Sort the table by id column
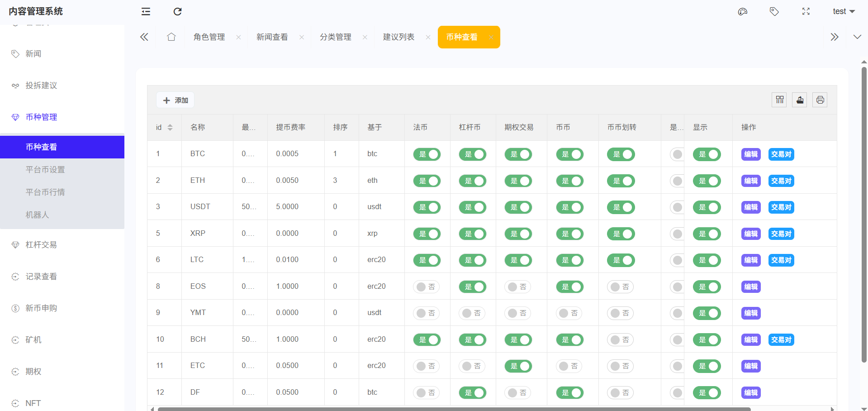 (x=170, y=128)
